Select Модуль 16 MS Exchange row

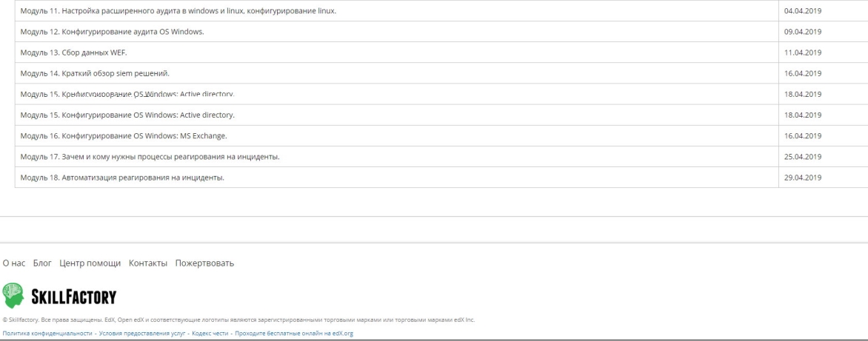pos(123,136)
